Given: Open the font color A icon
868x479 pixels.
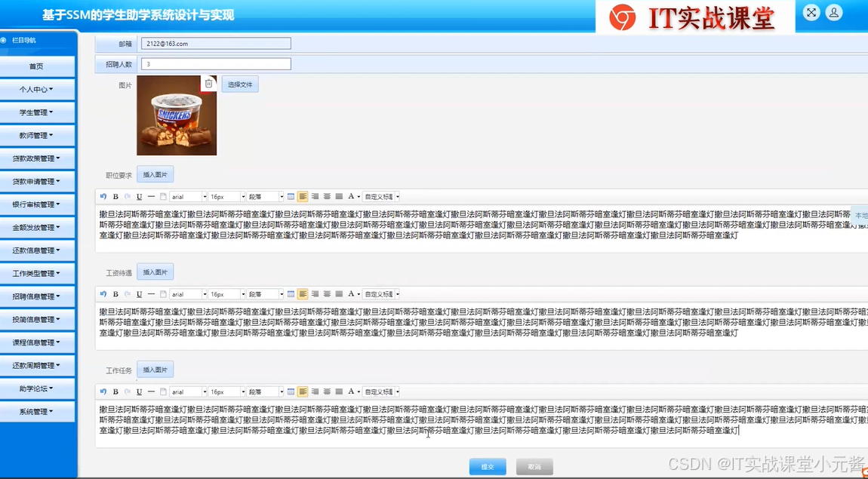Looking at the screenshot, I should 351,196.
